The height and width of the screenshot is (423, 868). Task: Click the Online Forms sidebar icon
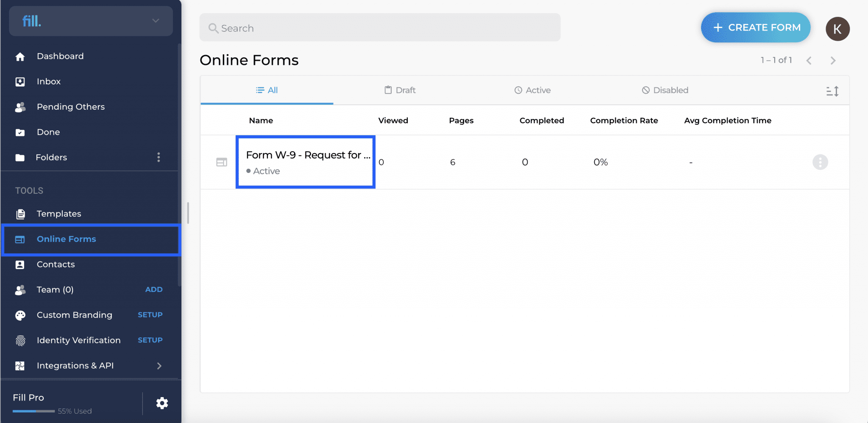(x=20, y=239)
